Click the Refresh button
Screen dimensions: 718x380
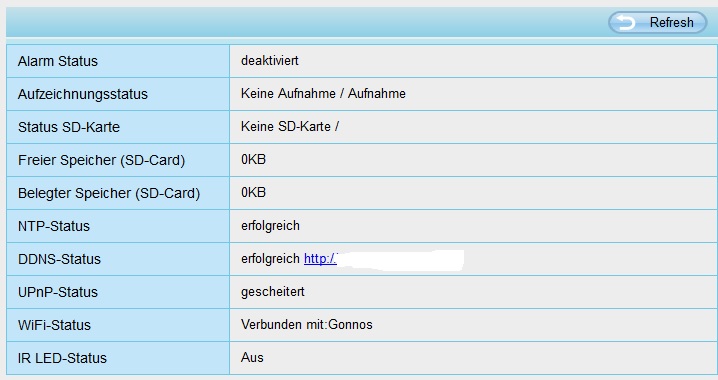[658, 22]
